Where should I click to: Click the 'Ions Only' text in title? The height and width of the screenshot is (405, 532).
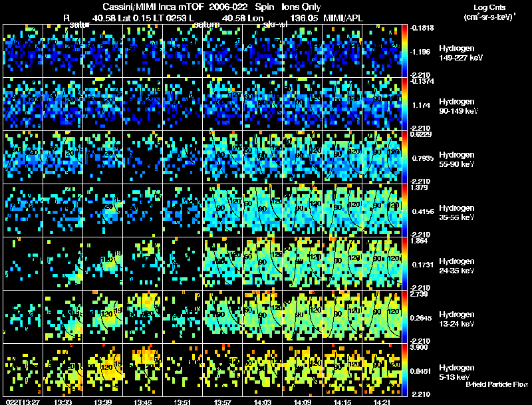[301, 7]
